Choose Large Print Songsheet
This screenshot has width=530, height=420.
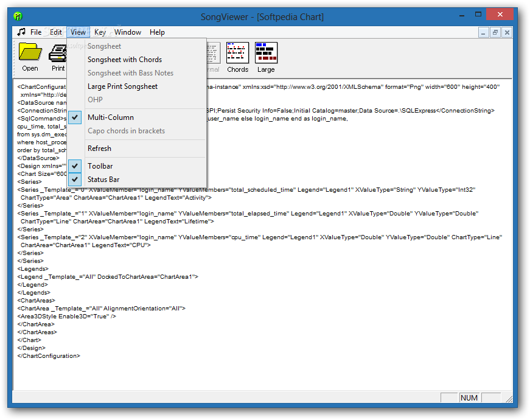coord(137,86)
